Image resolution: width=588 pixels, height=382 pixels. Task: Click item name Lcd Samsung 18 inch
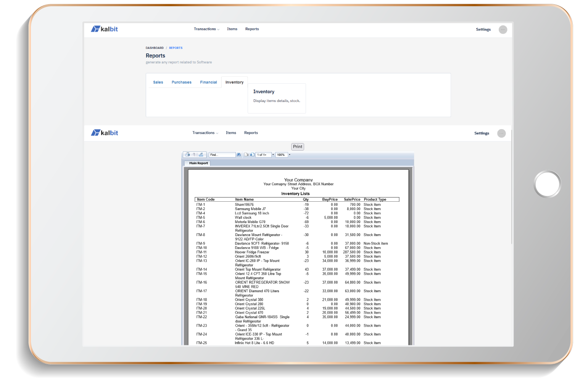pos(252,213)
